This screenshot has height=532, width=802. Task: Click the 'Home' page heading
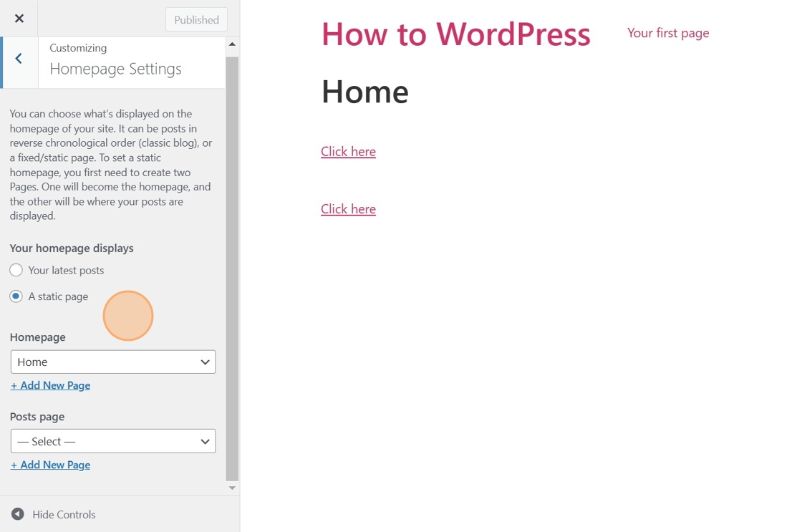pyautogui.click(x=364, y=92)
